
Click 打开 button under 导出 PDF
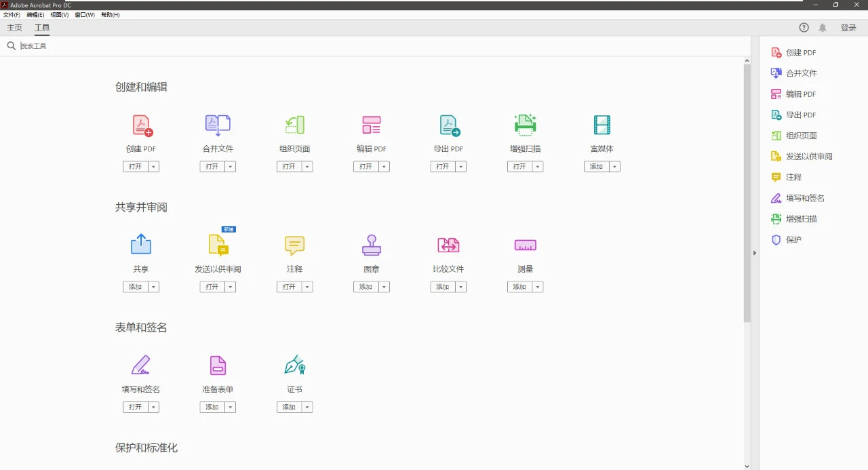(443, 167)
